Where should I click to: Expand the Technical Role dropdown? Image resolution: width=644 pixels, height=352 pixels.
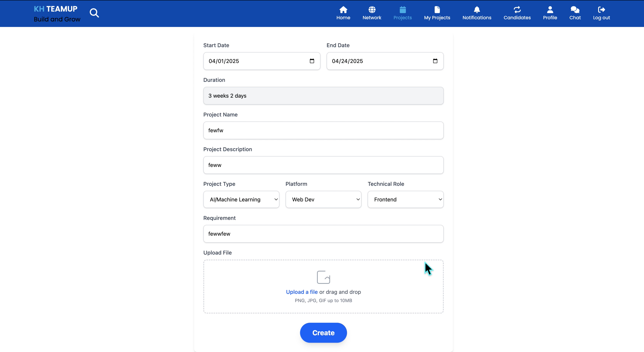click(x=405, y=199)
